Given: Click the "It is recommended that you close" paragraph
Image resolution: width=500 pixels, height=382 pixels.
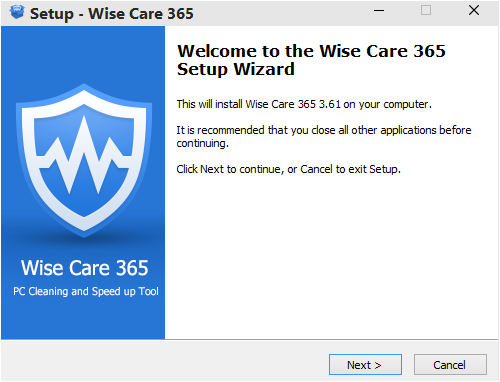Looking at the screenshot, I should (x=323, y=136).
